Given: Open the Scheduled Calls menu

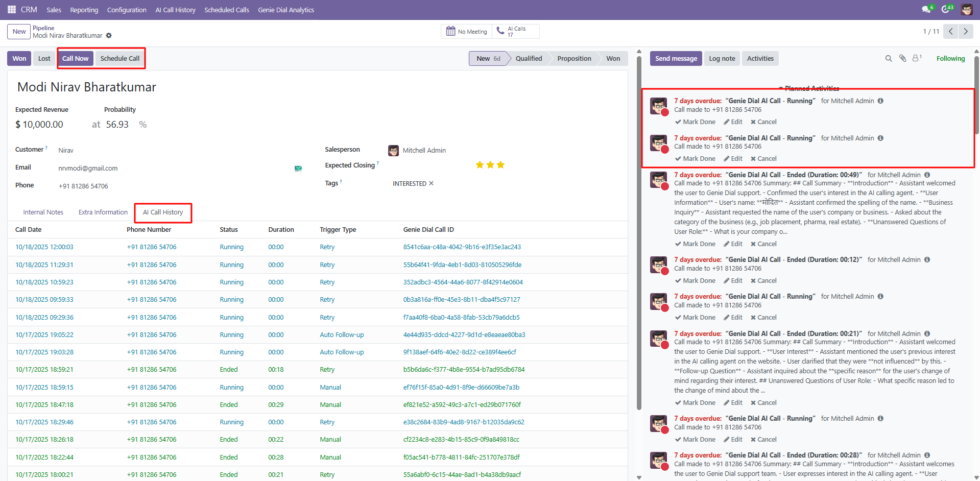Looking at the screenshot, I should point(227,10).
